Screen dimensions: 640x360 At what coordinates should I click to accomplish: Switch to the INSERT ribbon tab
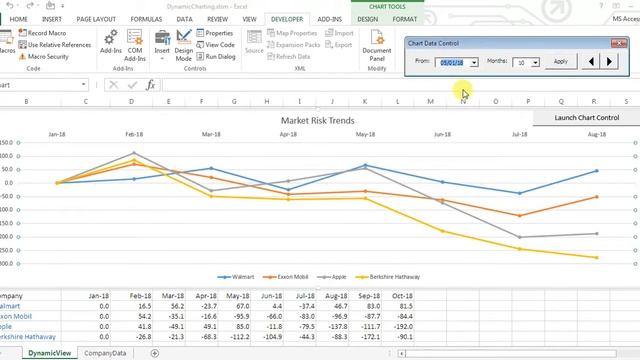click(52, 19)
